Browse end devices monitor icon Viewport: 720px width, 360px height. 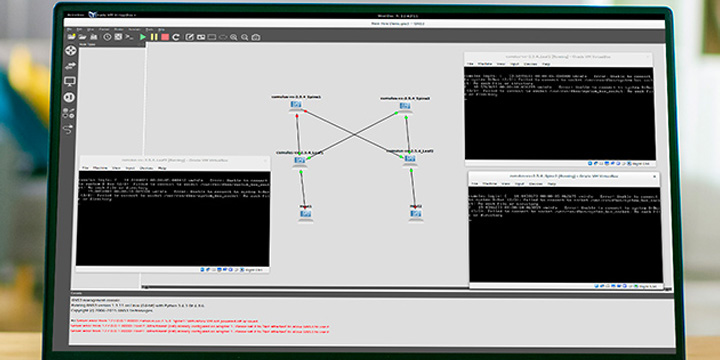(x=70, y=82)
